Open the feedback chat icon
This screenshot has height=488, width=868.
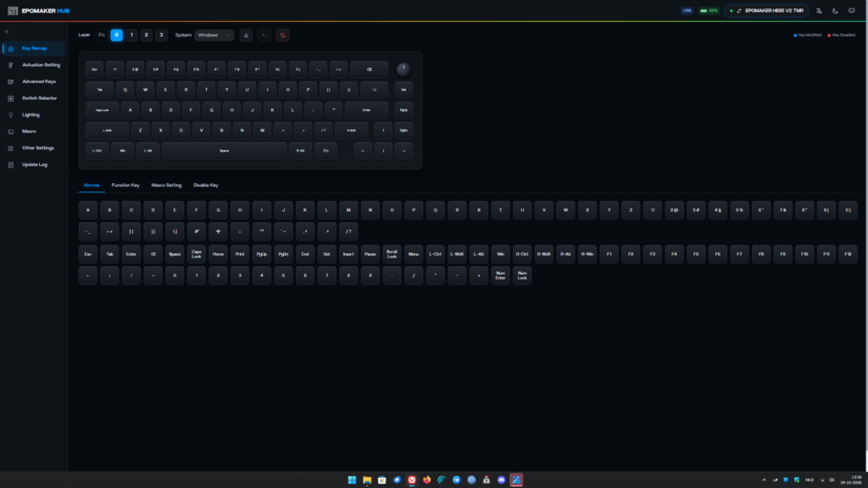click(x=851, y=10)
